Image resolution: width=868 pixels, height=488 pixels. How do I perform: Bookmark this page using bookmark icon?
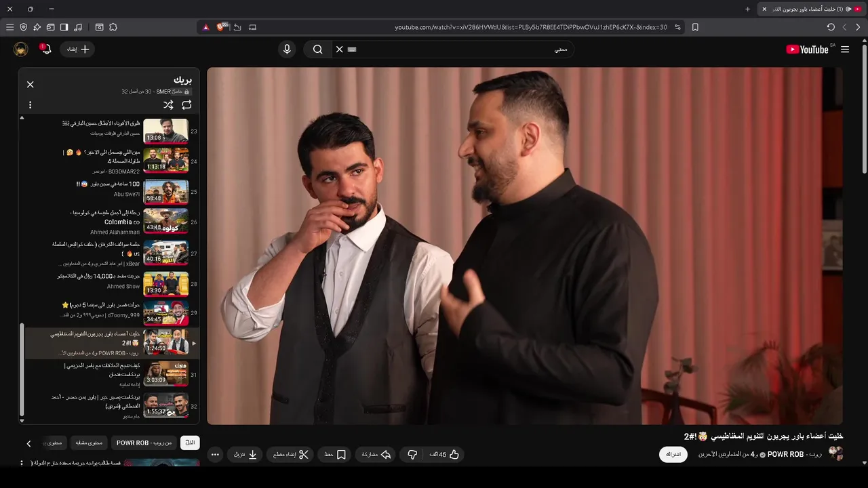point(695,27)
